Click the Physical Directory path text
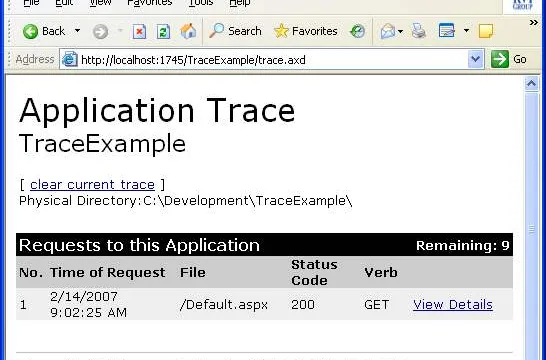This screenshot has width=546, height=360. [x=186, y=201]
